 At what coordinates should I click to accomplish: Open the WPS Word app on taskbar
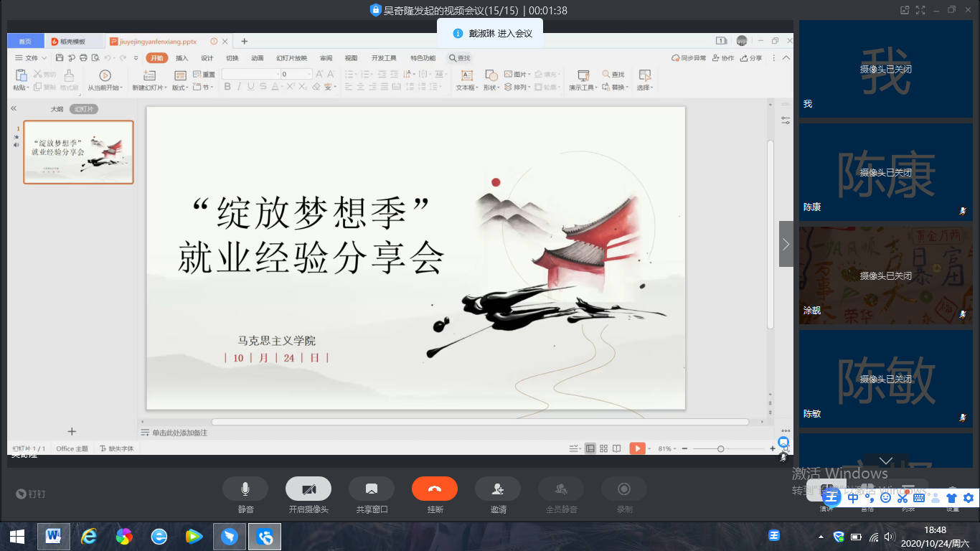point(53,536)
